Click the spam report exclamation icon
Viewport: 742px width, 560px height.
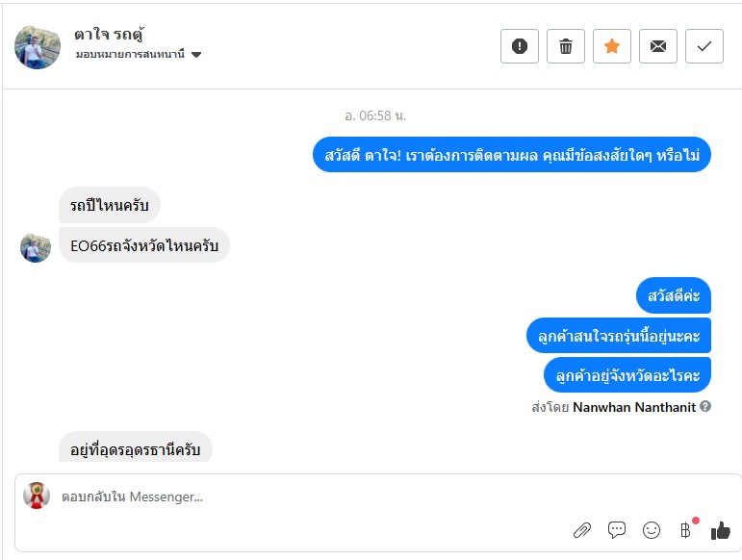pyautogui.click(x=520, y=46)
